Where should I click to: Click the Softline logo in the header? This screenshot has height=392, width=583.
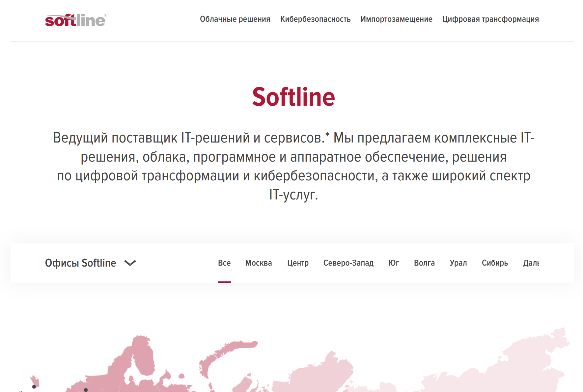tap(75, 20)
